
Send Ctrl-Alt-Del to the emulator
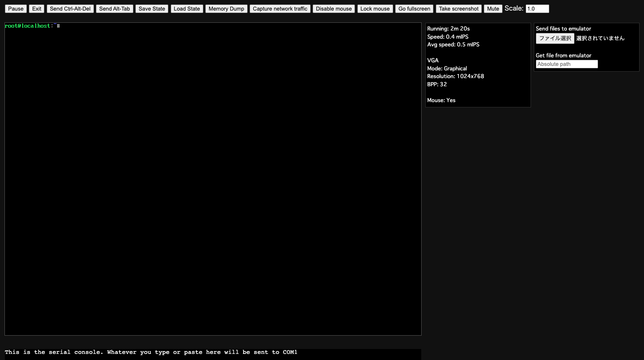(70, 9)
